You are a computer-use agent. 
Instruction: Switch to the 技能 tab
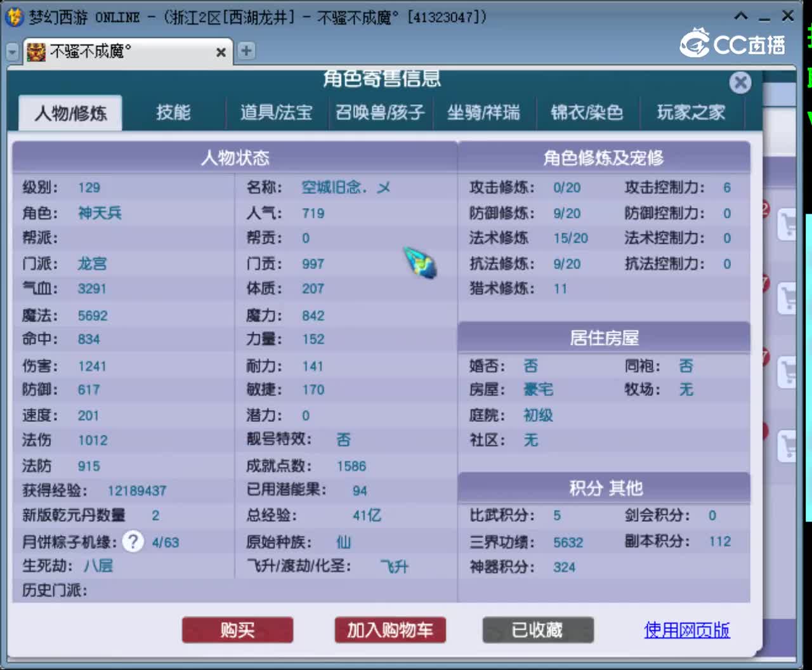173,113
